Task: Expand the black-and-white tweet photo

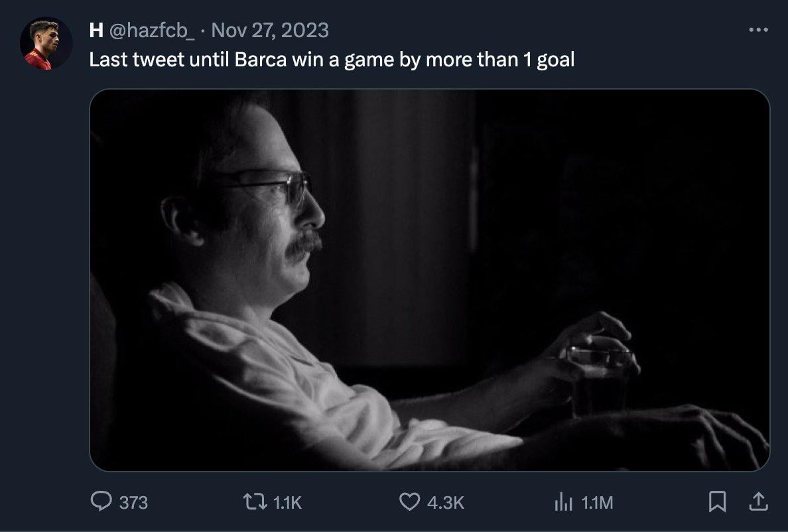Action: tap(429, 279)
